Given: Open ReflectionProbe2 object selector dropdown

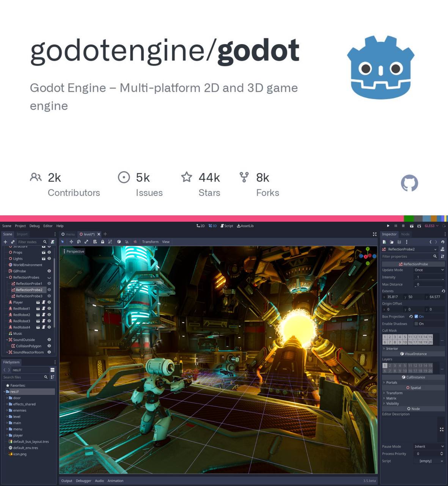Looking at the screenshot, I should [410, 249].
